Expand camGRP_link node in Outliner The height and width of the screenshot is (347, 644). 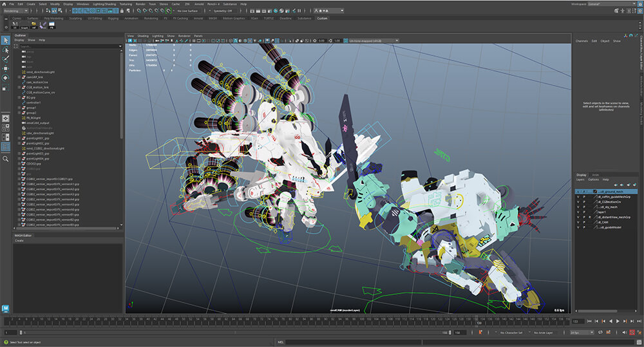click(19, 77)
